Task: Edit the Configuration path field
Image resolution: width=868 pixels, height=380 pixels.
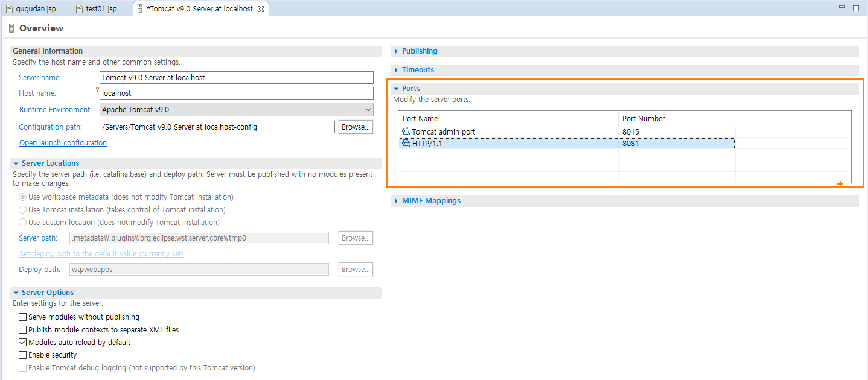Action: [217, 127]
